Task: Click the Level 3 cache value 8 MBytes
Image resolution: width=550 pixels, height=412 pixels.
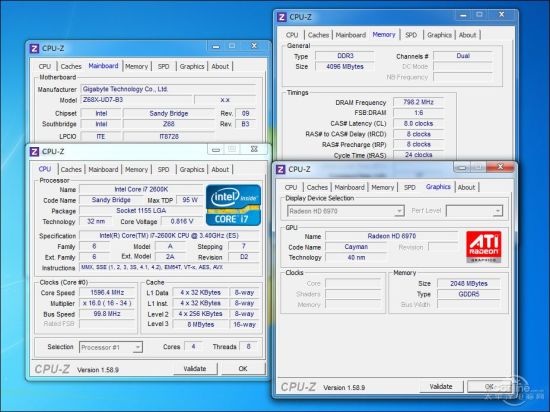Action: click(201, 324)
